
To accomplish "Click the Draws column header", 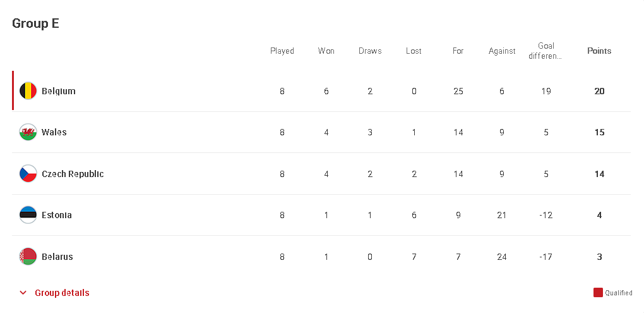I will pos(370,51).
